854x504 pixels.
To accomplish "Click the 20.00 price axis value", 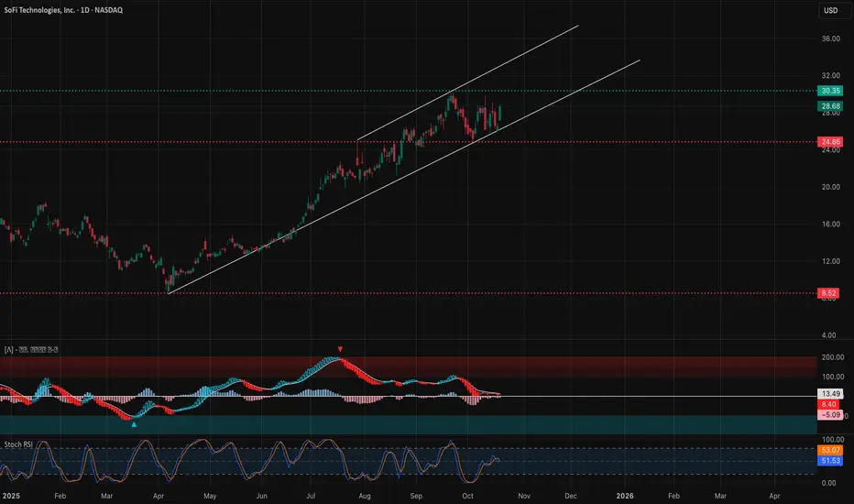I will click(830, 187).
